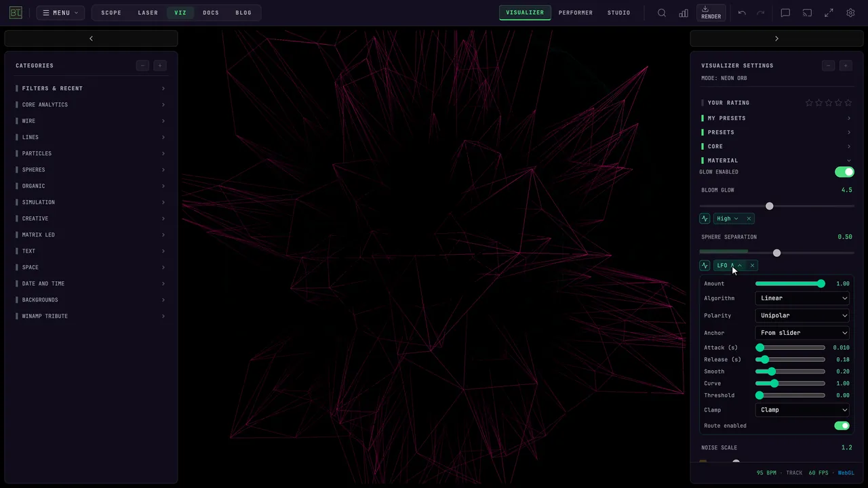Expand the Particles category
Screen dimensions: 868x488
tap(91, 153)
